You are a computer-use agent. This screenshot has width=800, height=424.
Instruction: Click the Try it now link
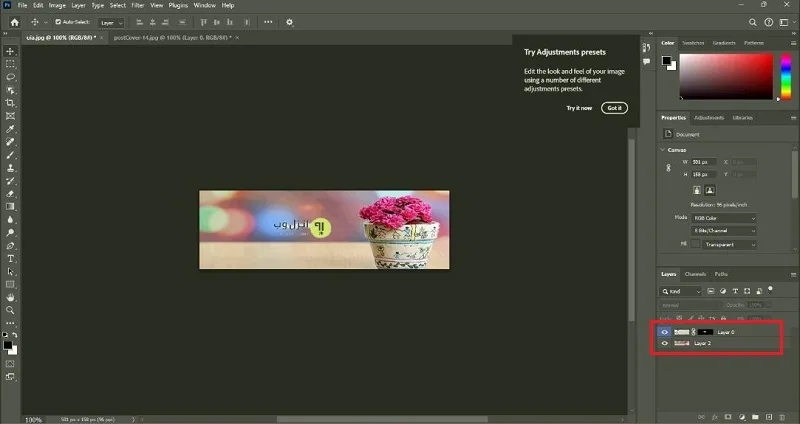pos(579,108)
